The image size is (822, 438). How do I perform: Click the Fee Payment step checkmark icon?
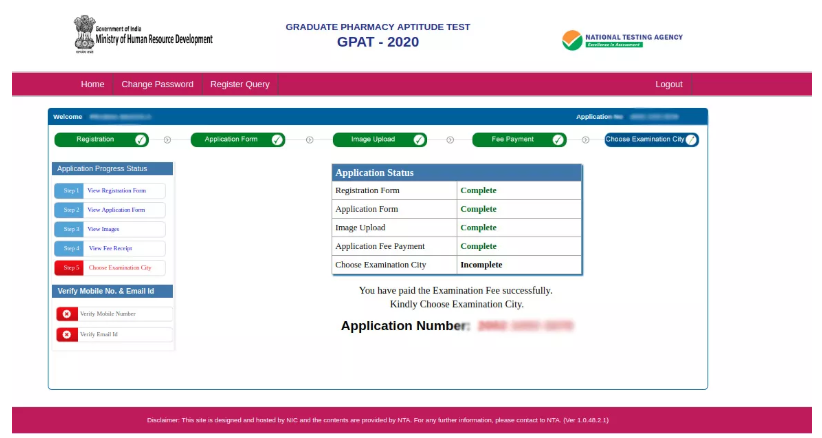click(558, 140)
